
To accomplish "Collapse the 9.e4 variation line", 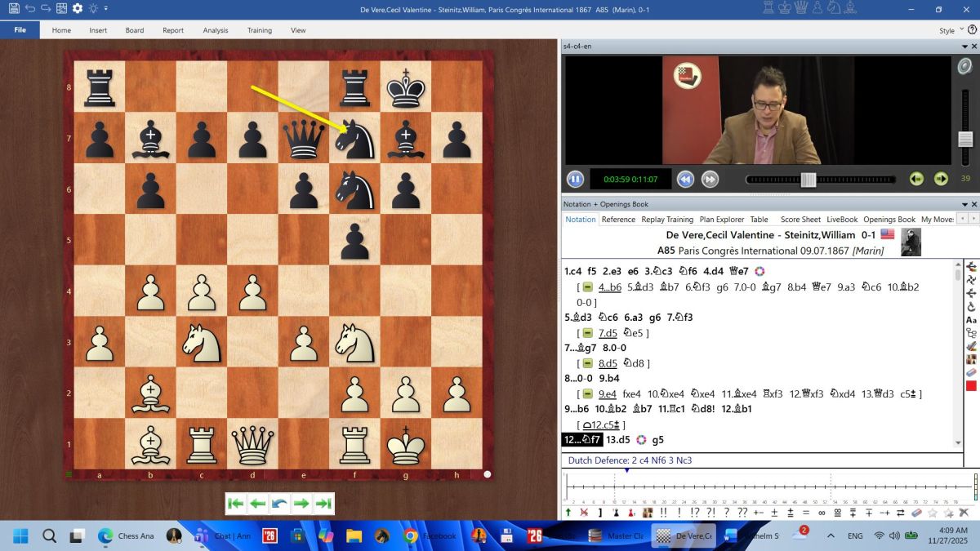I will [x=588, y=393].
